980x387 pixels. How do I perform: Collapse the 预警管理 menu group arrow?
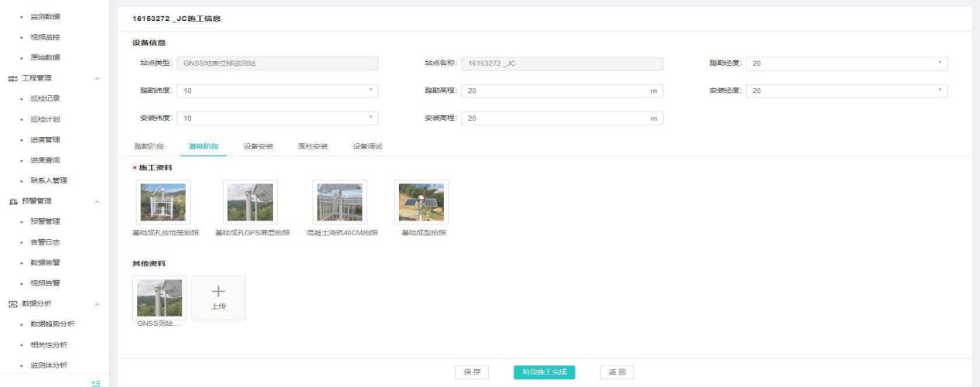point(97,201)
